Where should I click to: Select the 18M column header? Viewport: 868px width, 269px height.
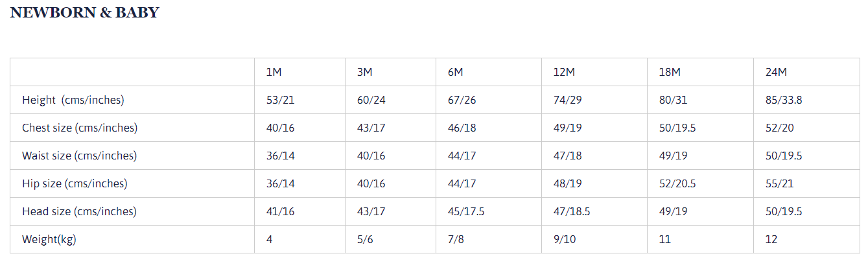(670, 72)
